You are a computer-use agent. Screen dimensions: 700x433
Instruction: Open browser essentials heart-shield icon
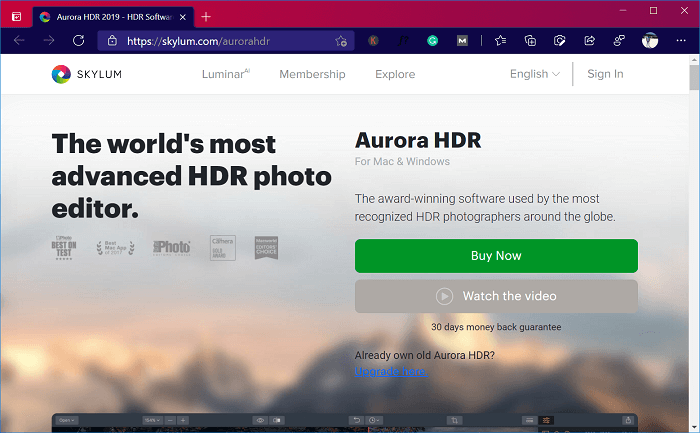pyautogui.click(x=559, y=41)
